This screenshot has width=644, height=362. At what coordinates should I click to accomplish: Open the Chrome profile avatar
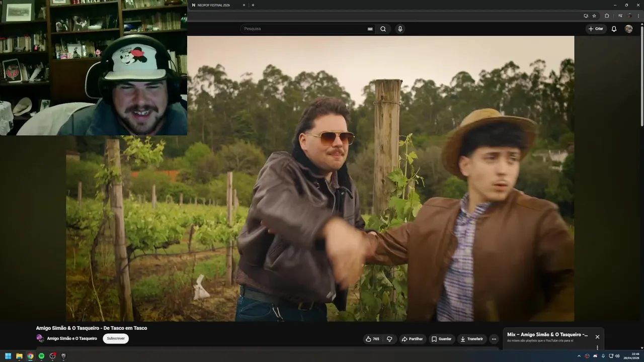coord(629,16)
